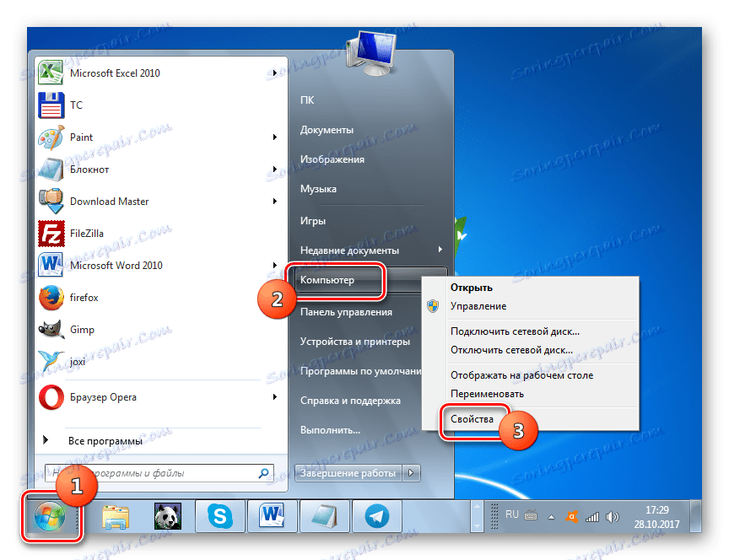The height and width of the screenshot is (560, 729).
Task: Open Word from the taskbar
Action: click(272, 516)
